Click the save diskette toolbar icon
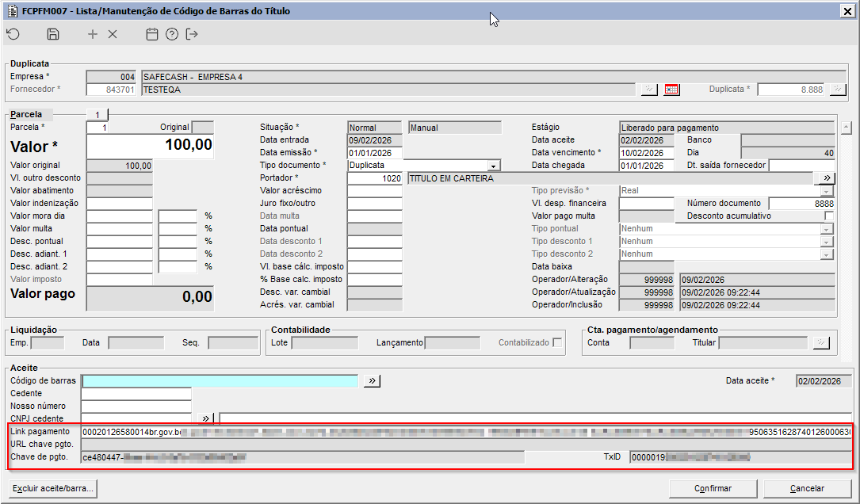Viewport: 860px width, 504px height. (x=52, y=34)
